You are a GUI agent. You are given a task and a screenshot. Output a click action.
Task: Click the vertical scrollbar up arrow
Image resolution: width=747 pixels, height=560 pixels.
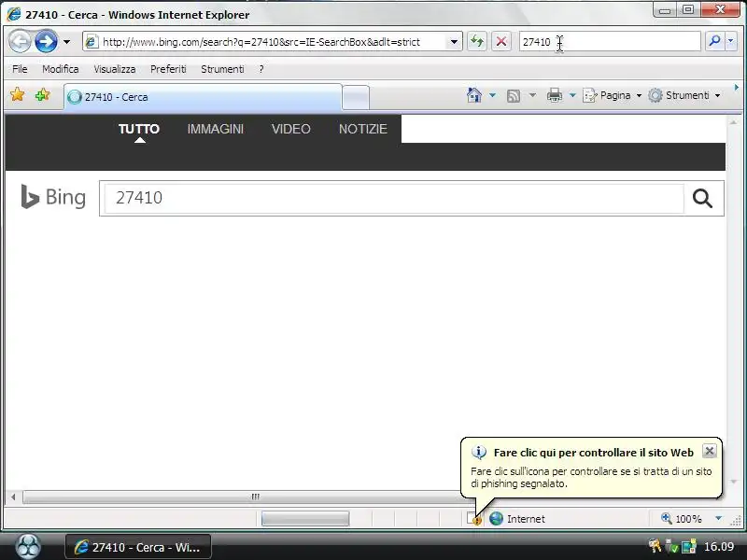733,122
